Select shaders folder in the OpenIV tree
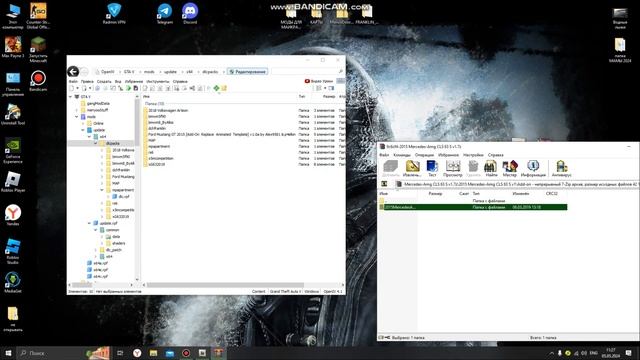The width and height of the screenshot is (640, 360). click(x=118, y=243)
